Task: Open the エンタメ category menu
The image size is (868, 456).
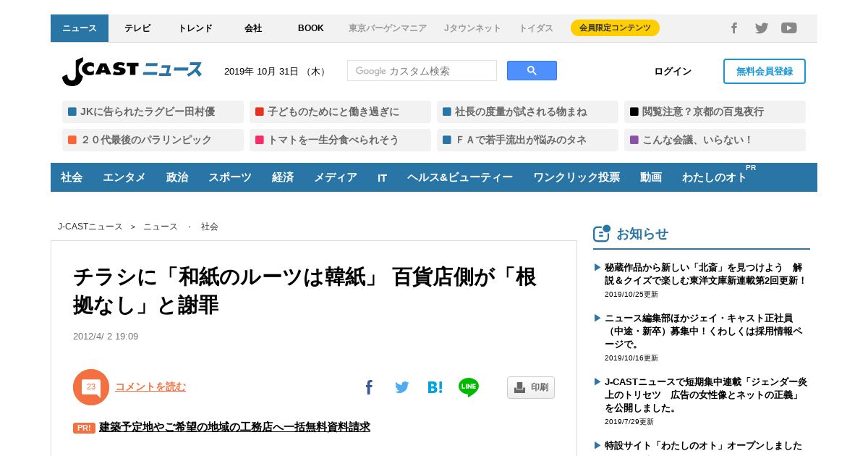Action: pos(124,177)
